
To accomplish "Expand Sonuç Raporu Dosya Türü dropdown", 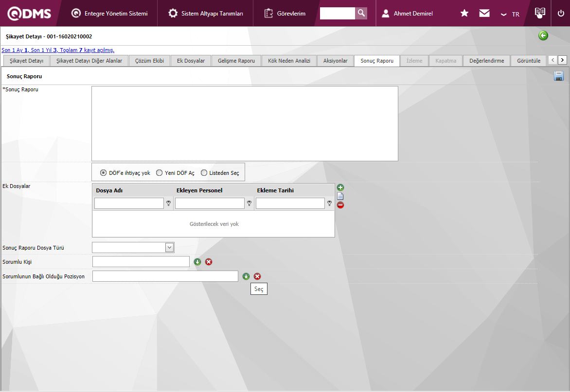I will 169,248.
